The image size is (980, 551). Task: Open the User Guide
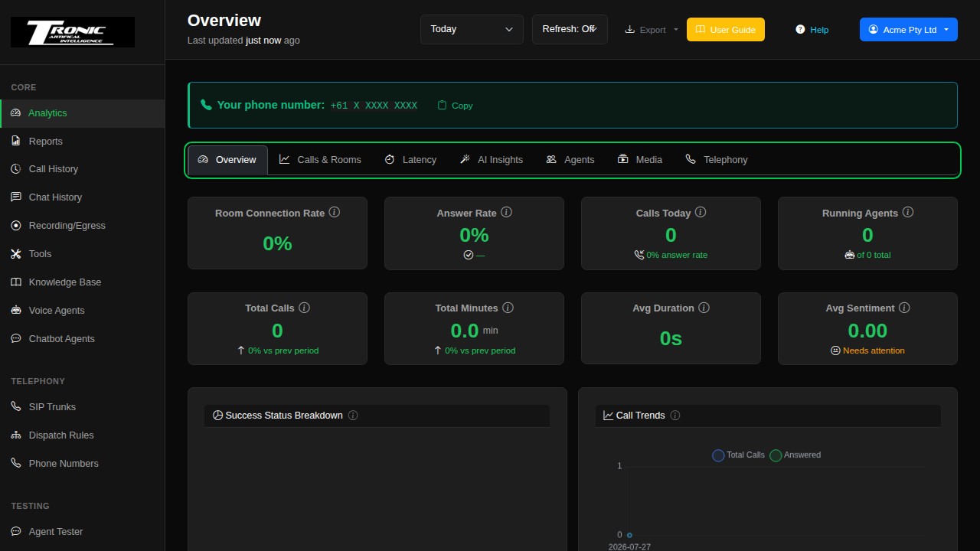(726, 30)
